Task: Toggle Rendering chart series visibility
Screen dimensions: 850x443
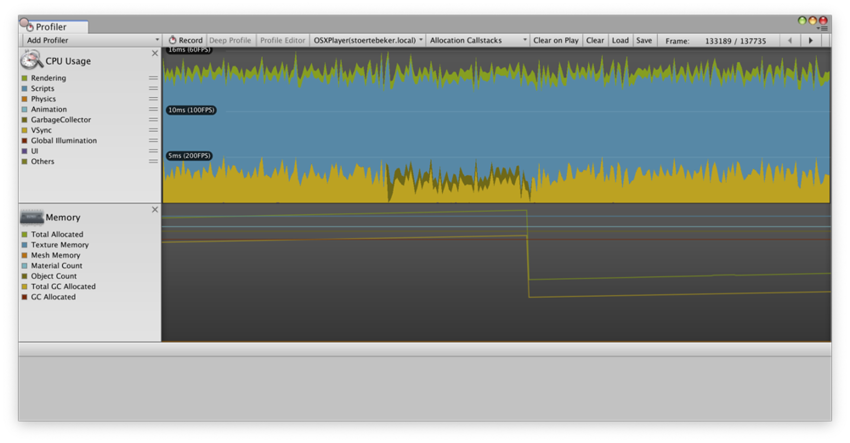Action: point(25,78)
